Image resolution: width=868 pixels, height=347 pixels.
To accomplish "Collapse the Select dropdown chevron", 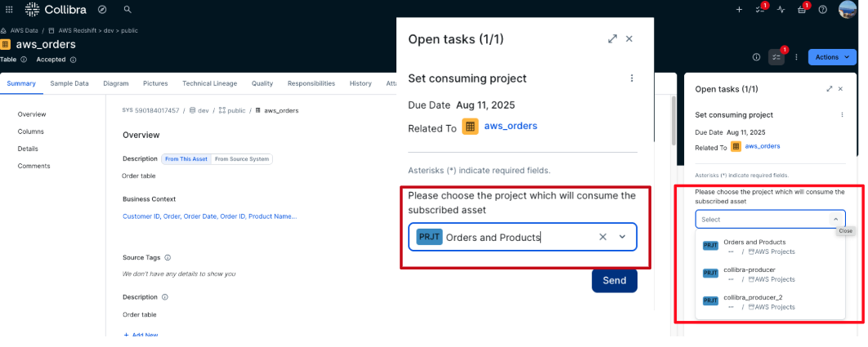I will click(x=835, y=219).
